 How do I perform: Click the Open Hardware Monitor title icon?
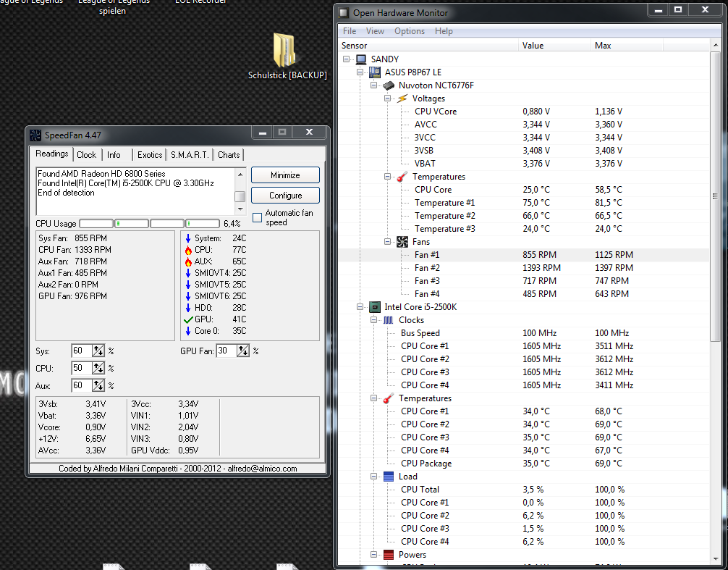(344, 13)
